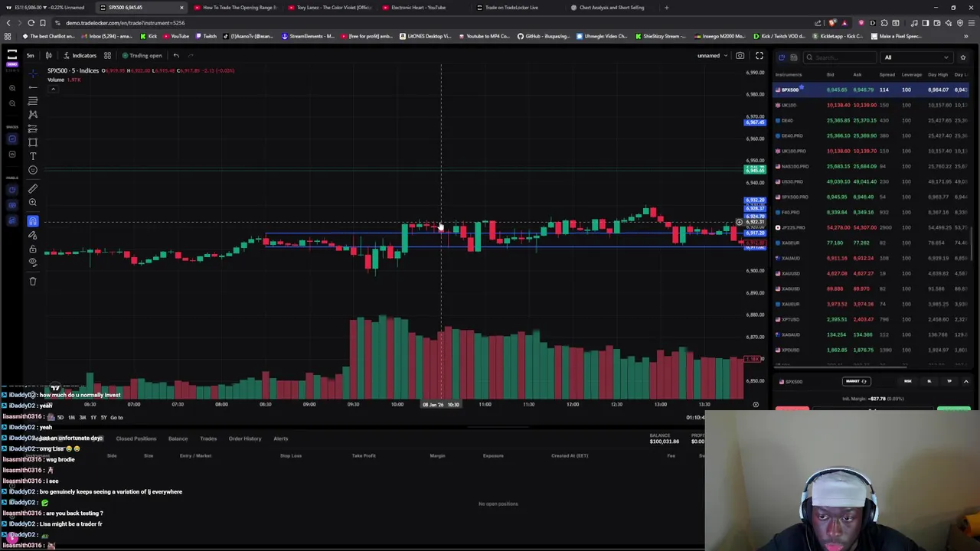Open the watchlist panel icon
The width and height of the screenshot is (980, 551).
pyautogui.click(x=782, y=57)
